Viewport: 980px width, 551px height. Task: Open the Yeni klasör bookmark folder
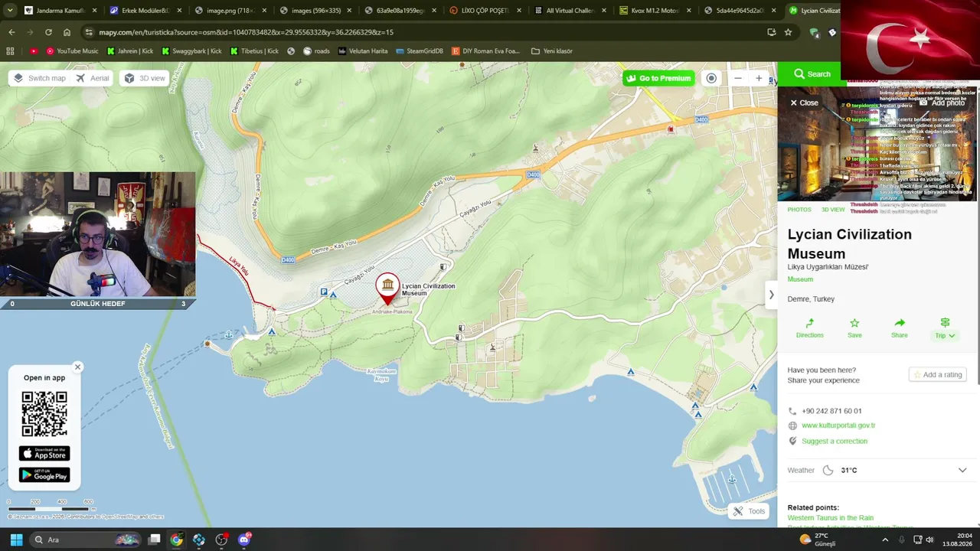[551, 51]
